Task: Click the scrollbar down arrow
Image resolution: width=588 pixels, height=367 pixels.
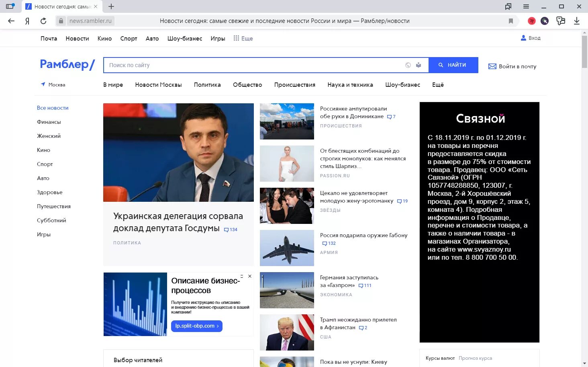Action: click(584, 364)
